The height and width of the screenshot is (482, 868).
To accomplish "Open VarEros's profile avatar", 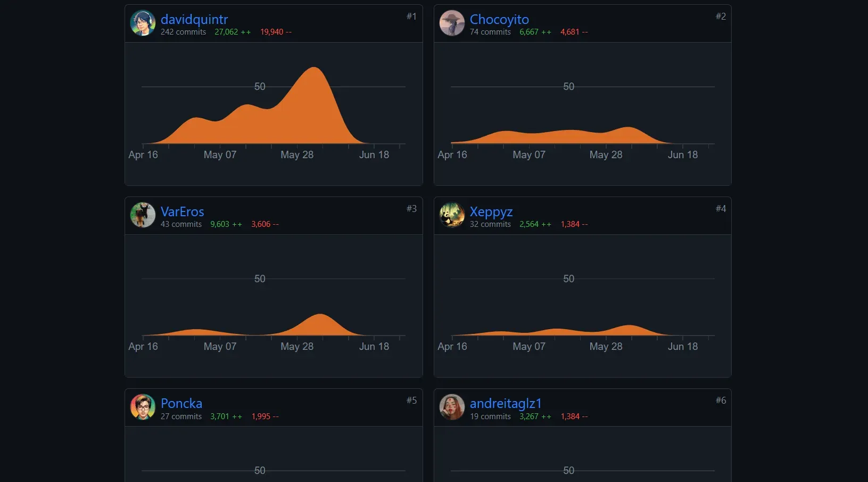I will coord(143,215).
